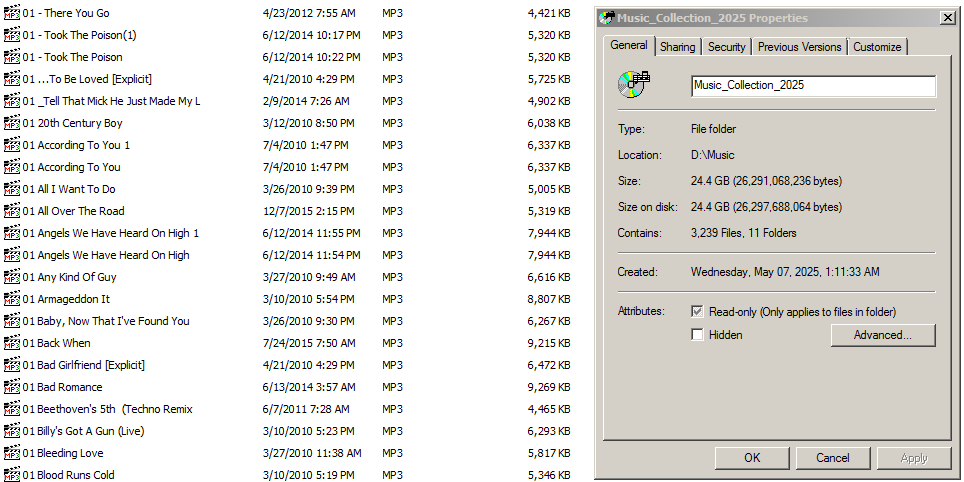The width and height of the screenshot is (964, 482).
Task: Enable the Hidden attribute checkbox
Action: (x=697, y=334)
